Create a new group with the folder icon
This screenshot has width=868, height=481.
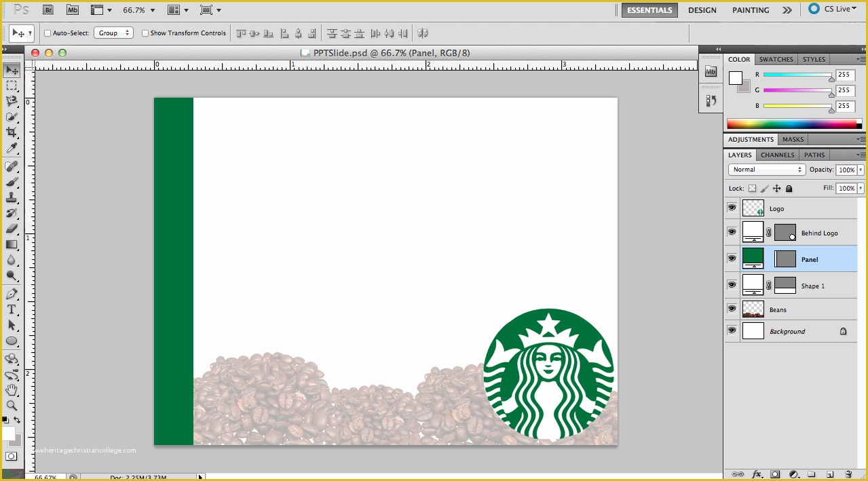[812, 474]
